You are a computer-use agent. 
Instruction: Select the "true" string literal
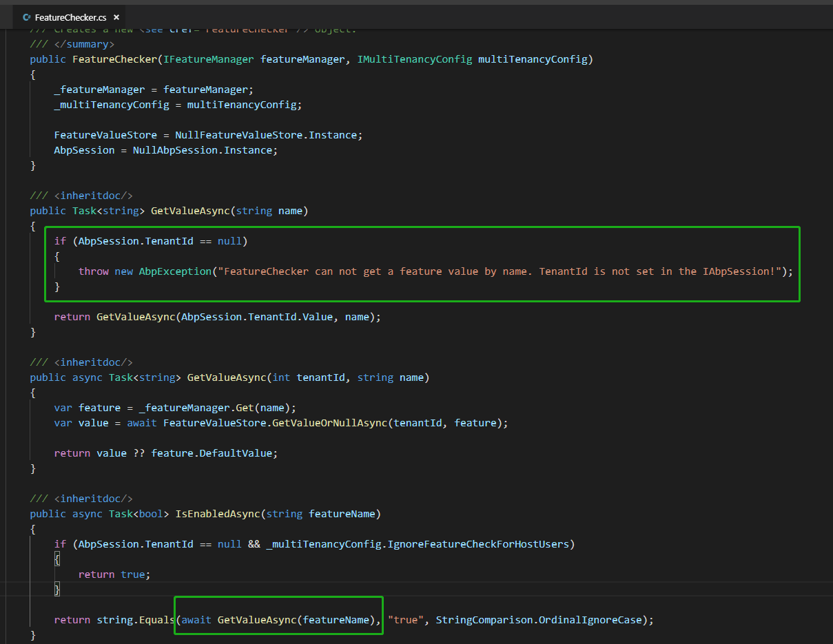click(x=407, y=619)
